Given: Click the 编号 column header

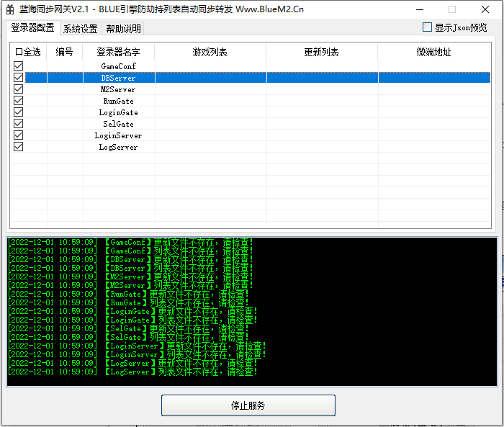Looking at the screenshot, I should (x=64, y=52).
